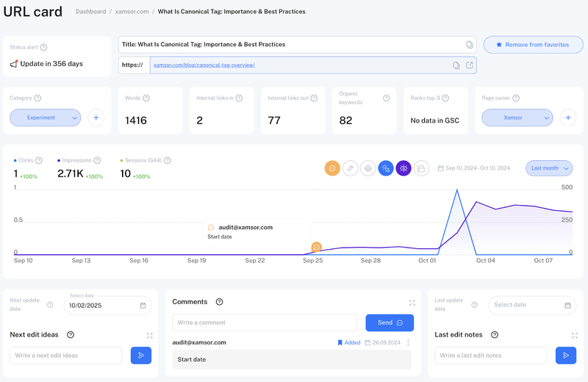
Task: Toggle the purple Impressions eye chart button
Action: click(x=404, y=168)
